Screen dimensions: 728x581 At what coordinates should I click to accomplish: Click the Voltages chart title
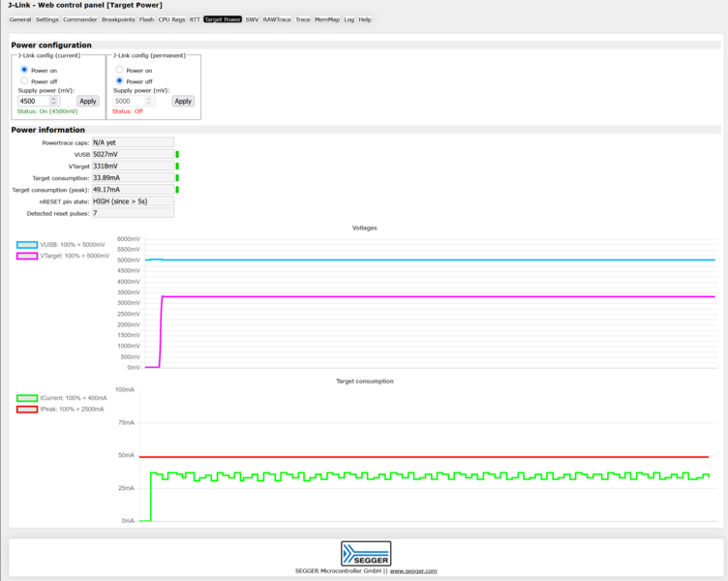(x=364, y=228)
